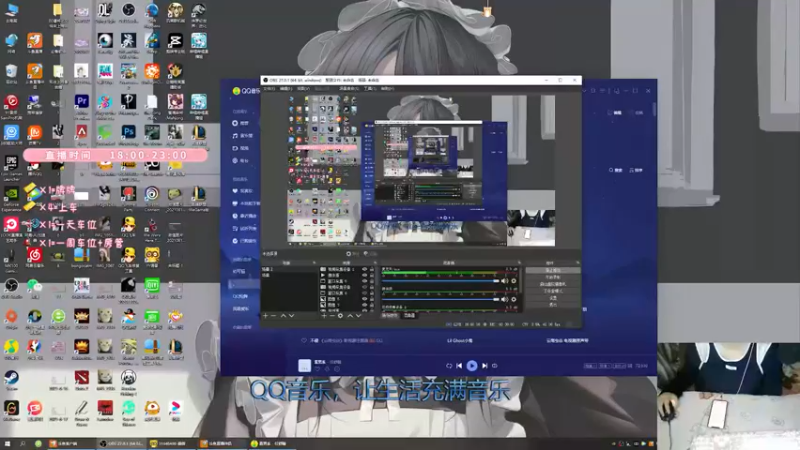Move scene up with OBS arrow
This screenshot has height=450, width=800.
(x=283, y=316)
